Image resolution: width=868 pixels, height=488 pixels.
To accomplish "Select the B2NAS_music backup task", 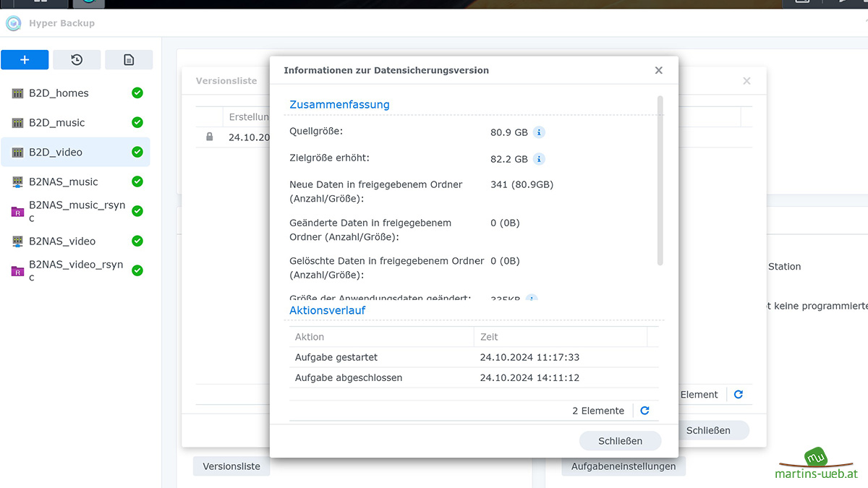I will 75,182.
